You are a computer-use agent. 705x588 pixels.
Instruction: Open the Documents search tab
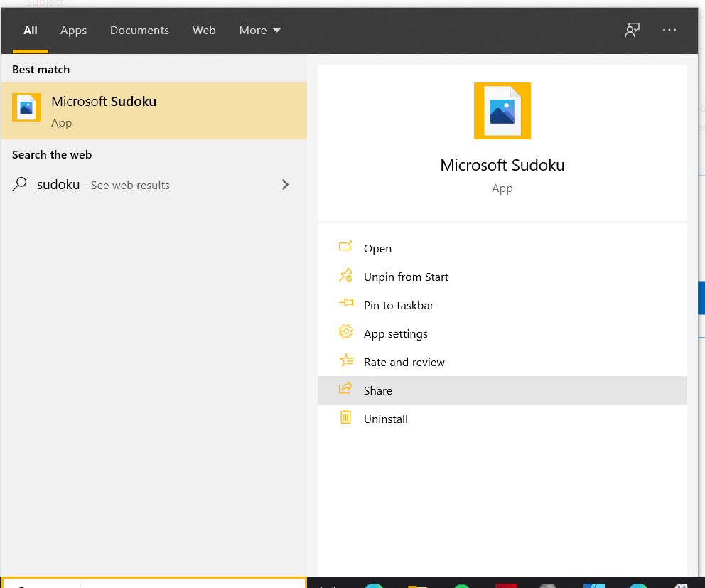click(139, 31)
